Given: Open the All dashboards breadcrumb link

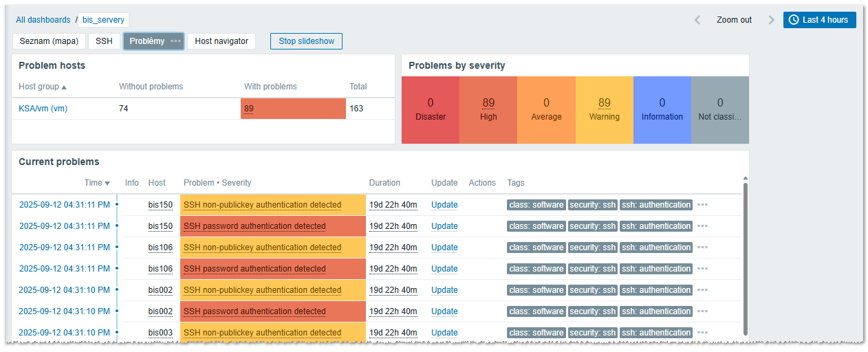Looking at the screenshot, I should (x=43, y=20).
